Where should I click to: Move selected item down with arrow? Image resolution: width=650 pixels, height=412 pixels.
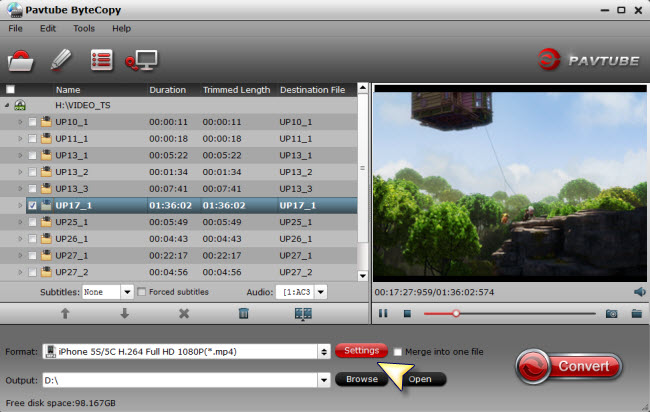tap(124, 313)
